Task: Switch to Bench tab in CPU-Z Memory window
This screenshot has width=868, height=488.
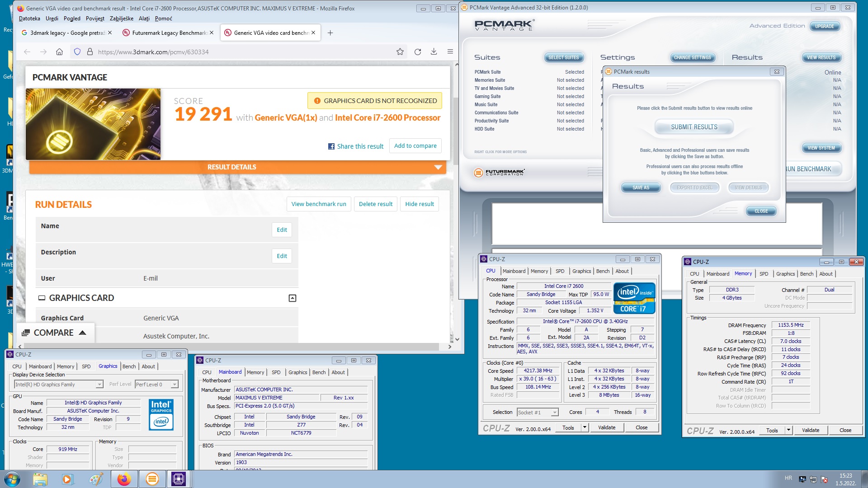Action: 807,274
